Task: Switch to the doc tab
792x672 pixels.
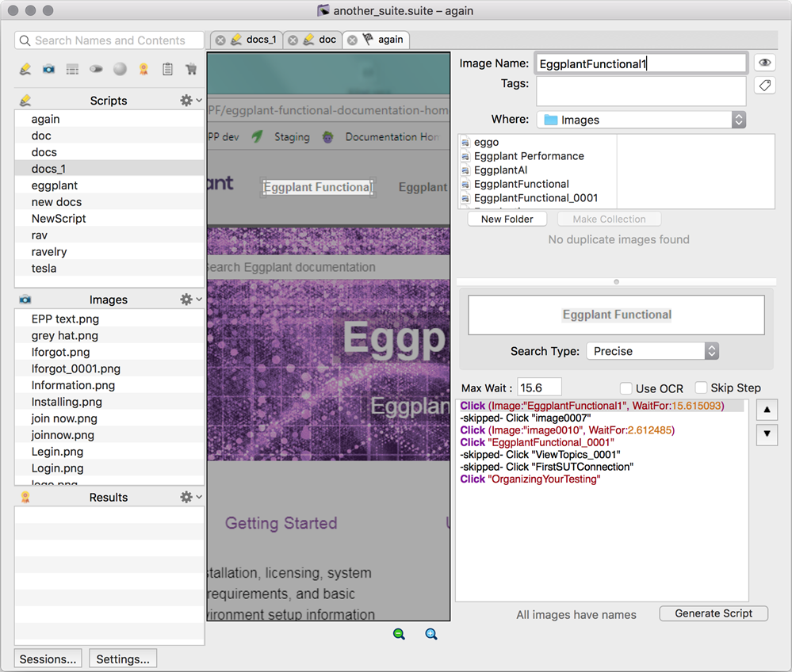Action: pyautogui.click(x=327, y=40)
